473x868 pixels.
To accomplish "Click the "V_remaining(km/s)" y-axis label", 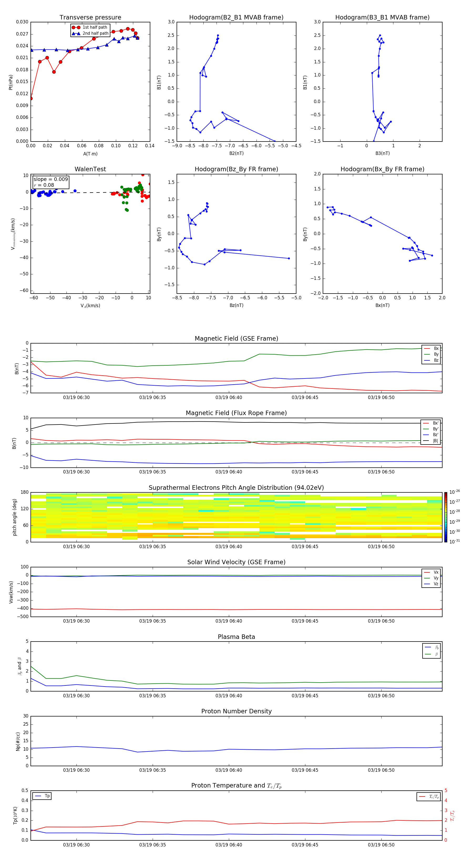I will [x=13, y=234].
